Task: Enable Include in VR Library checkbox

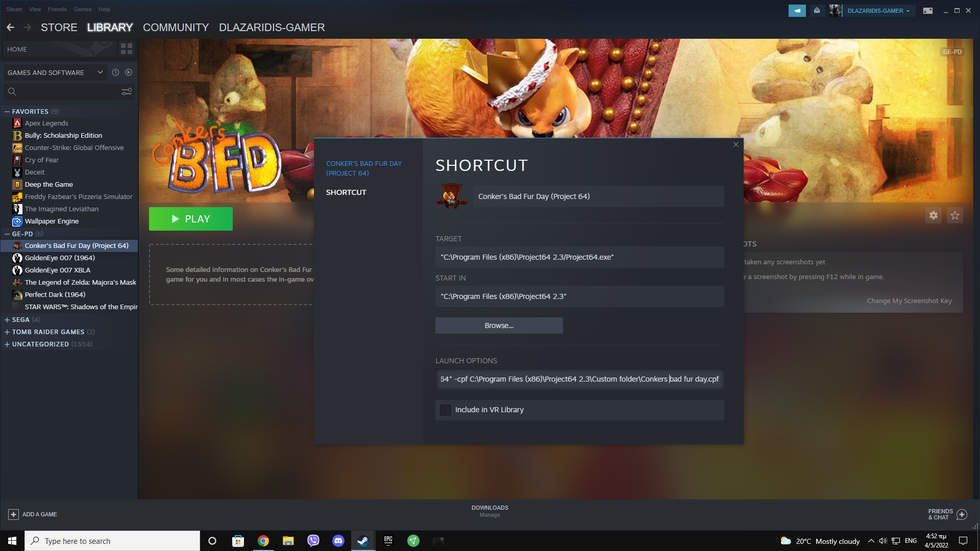Action: pos(446,410)
